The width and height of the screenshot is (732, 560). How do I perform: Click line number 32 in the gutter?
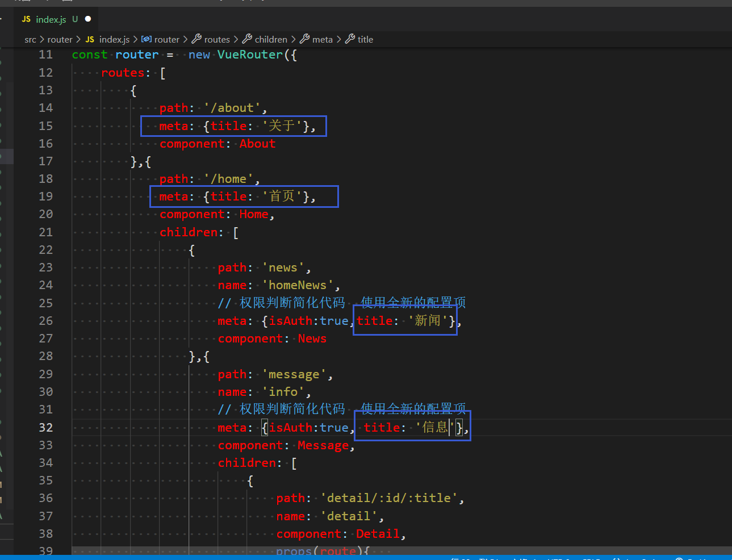[45, 428]
